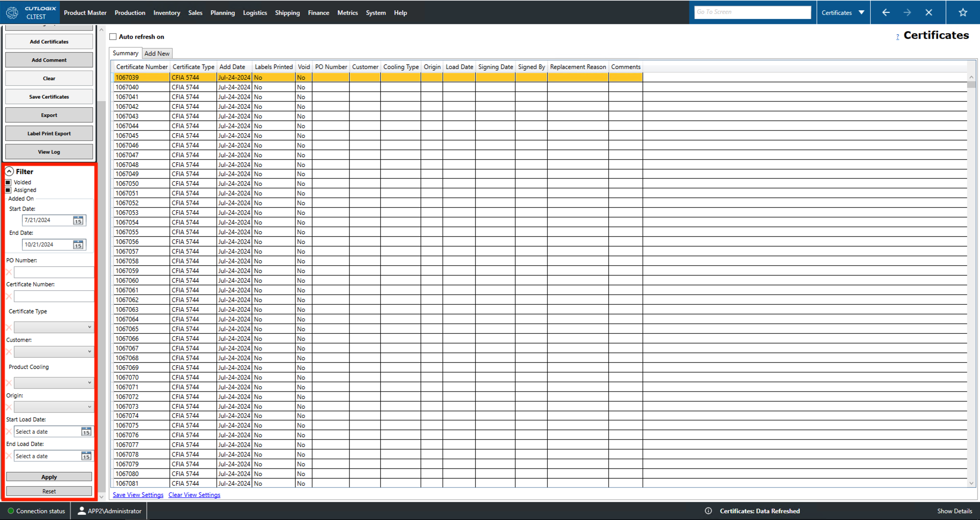Viewport: 980px width, 520px height.
Task: Click the favorites star in top bar
Action: point(963,12)
